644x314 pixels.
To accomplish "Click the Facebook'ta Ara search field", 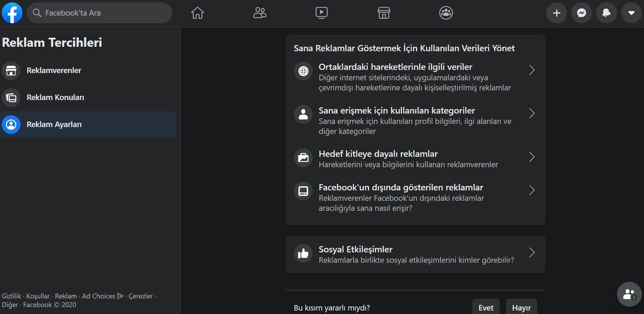I will (x=99, y=12).
